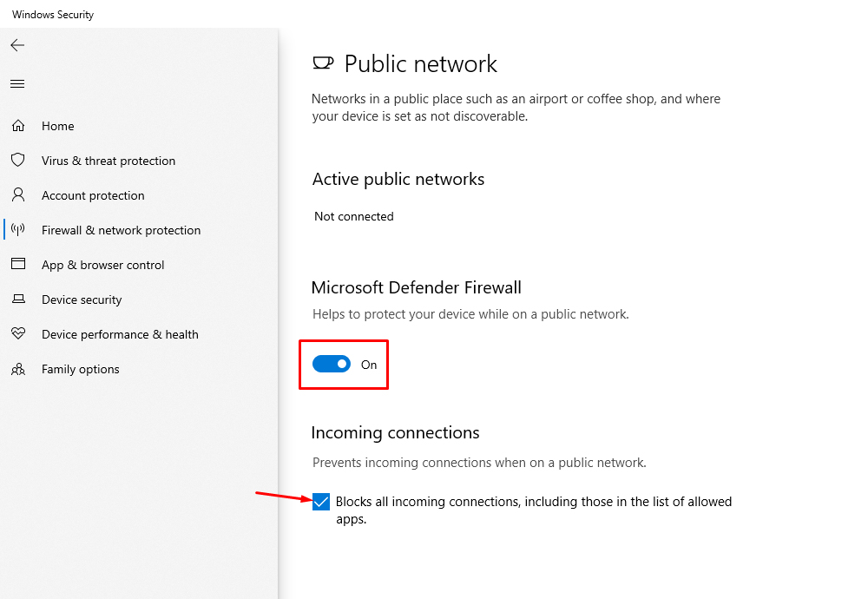Click the Account protection person icon

pos(18,195)
